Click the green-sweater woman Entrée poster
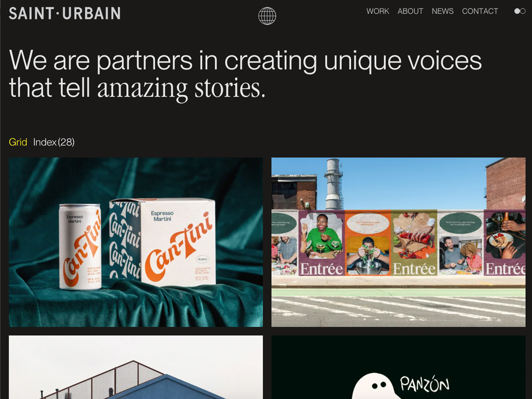Image resolution: width=532 pixels, height=399 pixels. tap(322, 243)
